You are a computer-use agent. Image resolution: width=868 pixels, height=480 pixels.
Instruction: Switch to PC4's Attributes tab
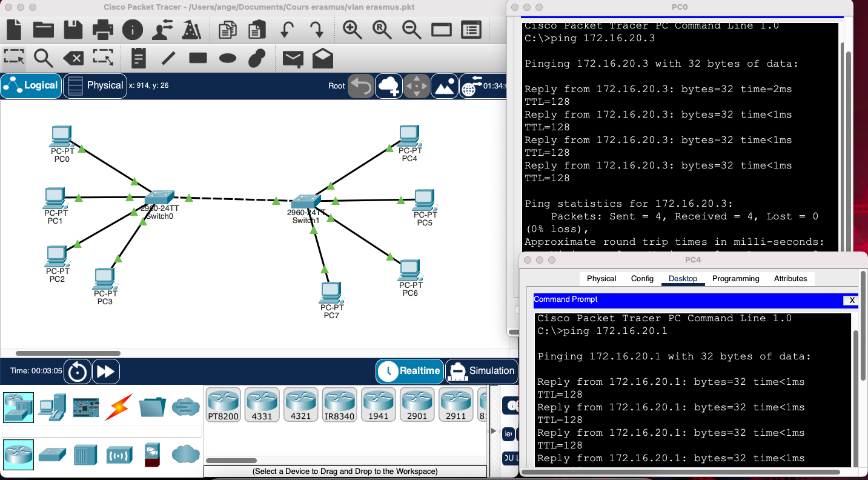790,279
